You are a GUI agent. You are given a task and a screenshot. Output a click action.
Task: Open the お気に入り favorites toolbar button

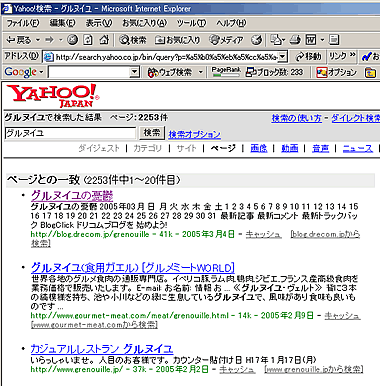tap(177, 40)
